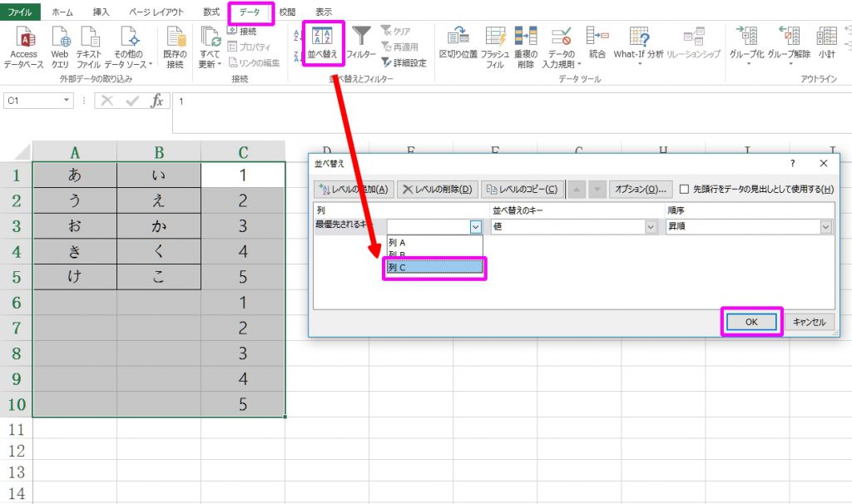Click the Web クエリ icon
This screenshot has width=852, height=504.
[61, 37]
